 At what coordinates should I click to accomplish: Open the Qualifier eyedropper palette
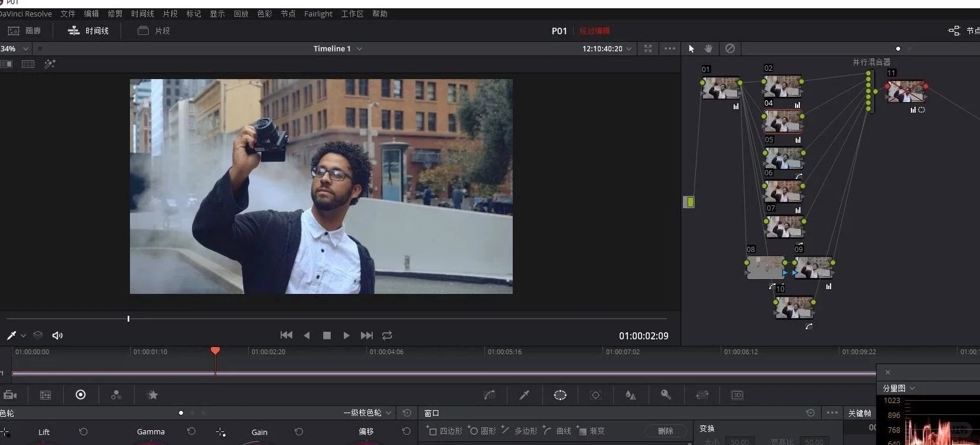click(x=524, y=395)
